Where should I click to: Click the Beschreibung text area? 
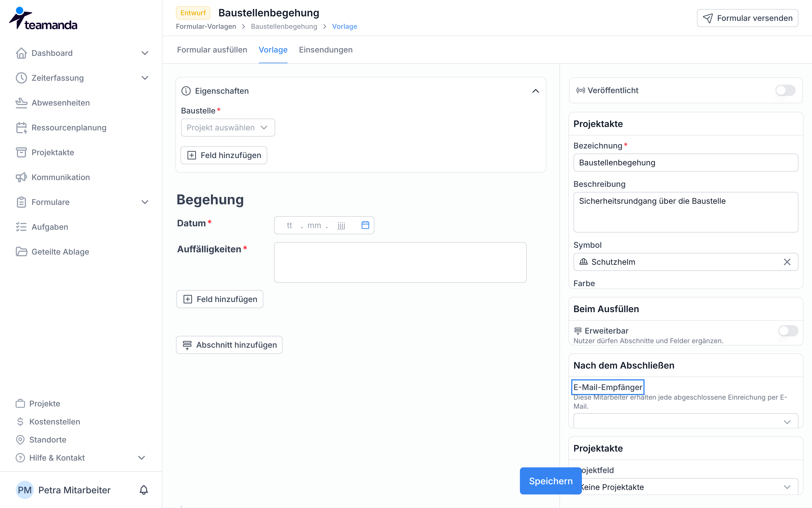[x=685, y=212]
